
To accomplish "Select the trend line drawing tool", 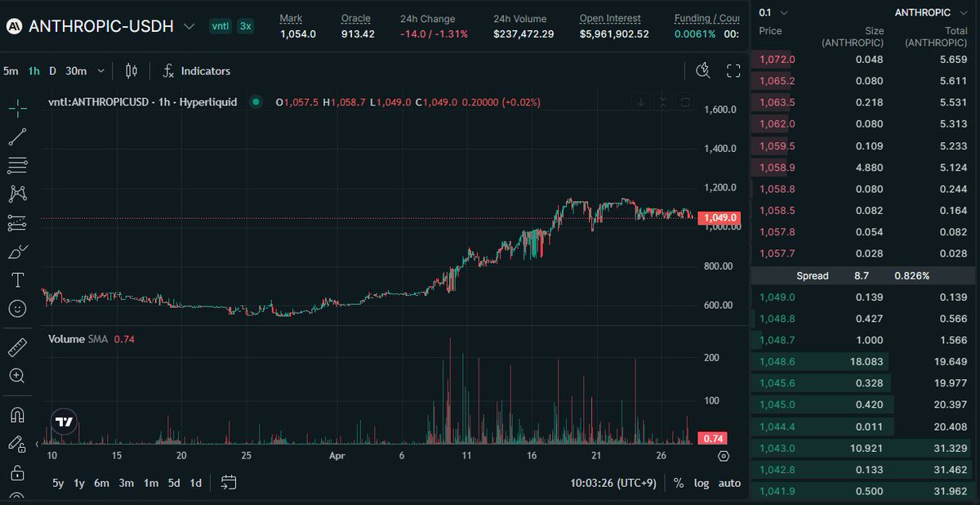I will (x=17, y=136).
